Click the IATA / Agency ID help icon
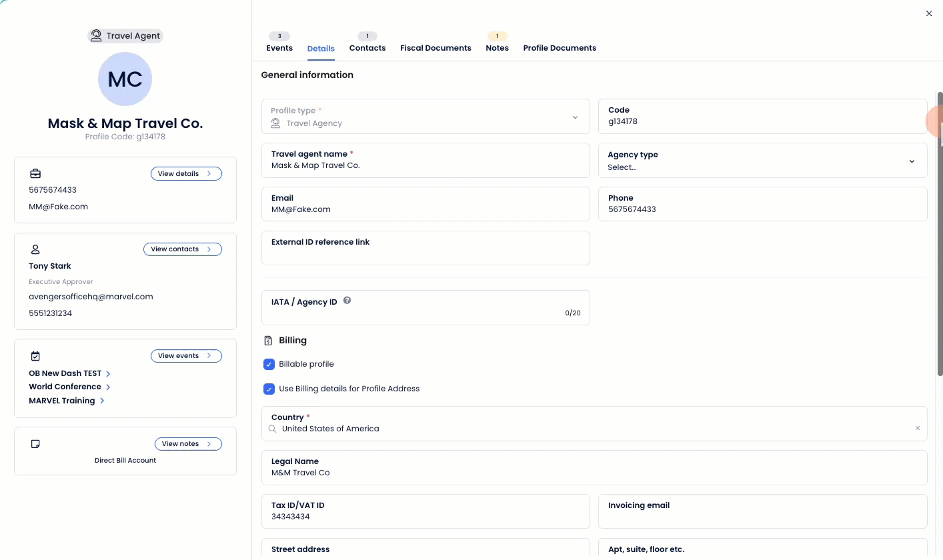The height and width of the screenshot is (560, 943). click(347, 301)
